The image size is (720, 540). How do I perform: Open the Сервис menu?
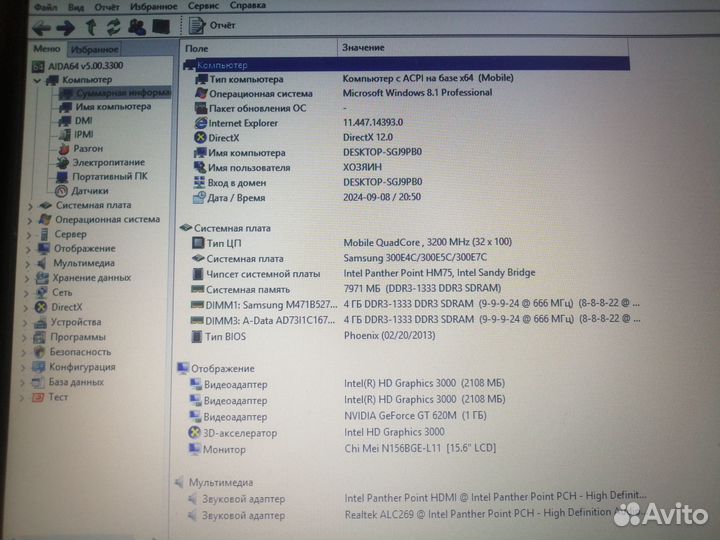point(203,6)
